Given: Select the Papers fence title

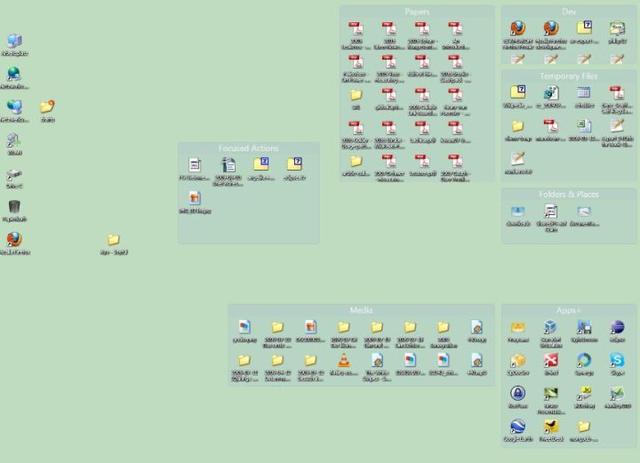Looking at the screenshot, I should click(417, 12).
